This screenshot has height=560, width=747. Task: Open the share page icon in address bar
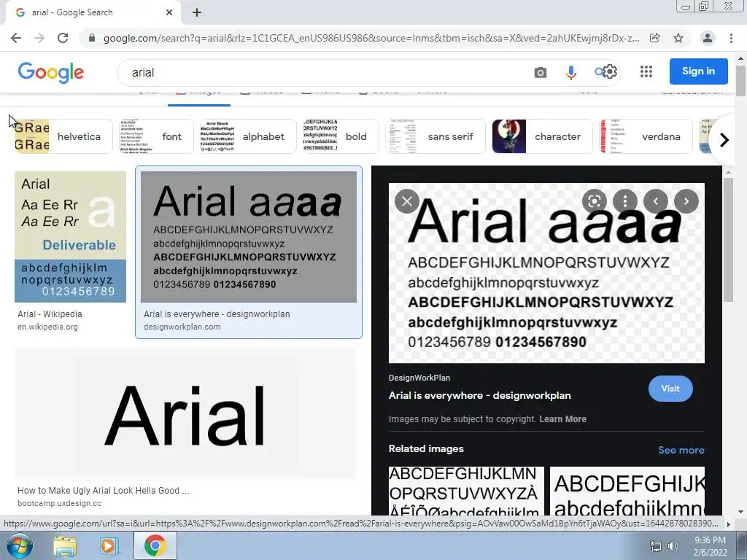pyautogui.click(x=655, y=38)
